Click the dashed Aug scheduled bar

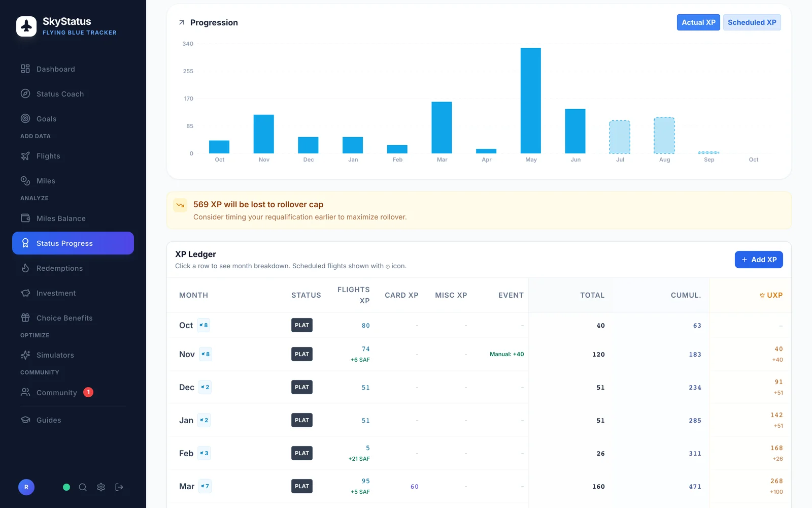click(664, 135)
